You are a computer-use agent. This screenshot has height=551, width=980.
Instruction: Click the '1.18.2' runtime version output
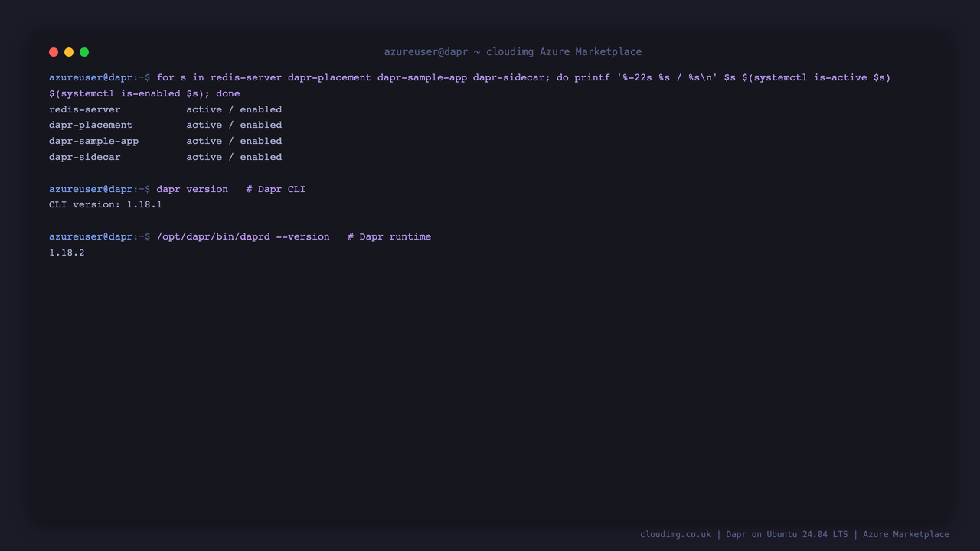[67, 253]
